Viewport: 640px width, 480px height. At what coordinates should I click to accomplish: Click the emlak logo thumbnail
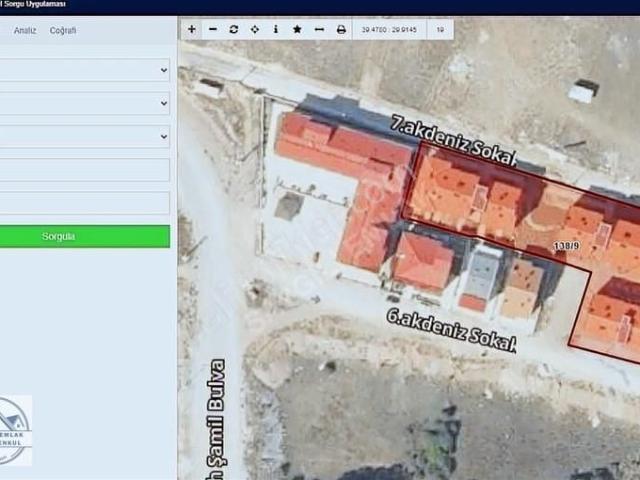coord(15,431)
